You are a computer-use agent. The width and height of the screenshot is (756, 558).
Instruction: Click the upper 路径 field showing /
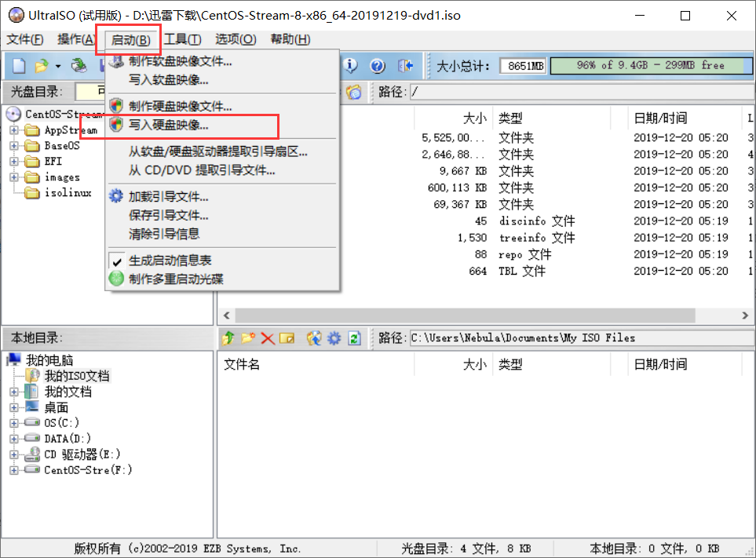[582, 92]
